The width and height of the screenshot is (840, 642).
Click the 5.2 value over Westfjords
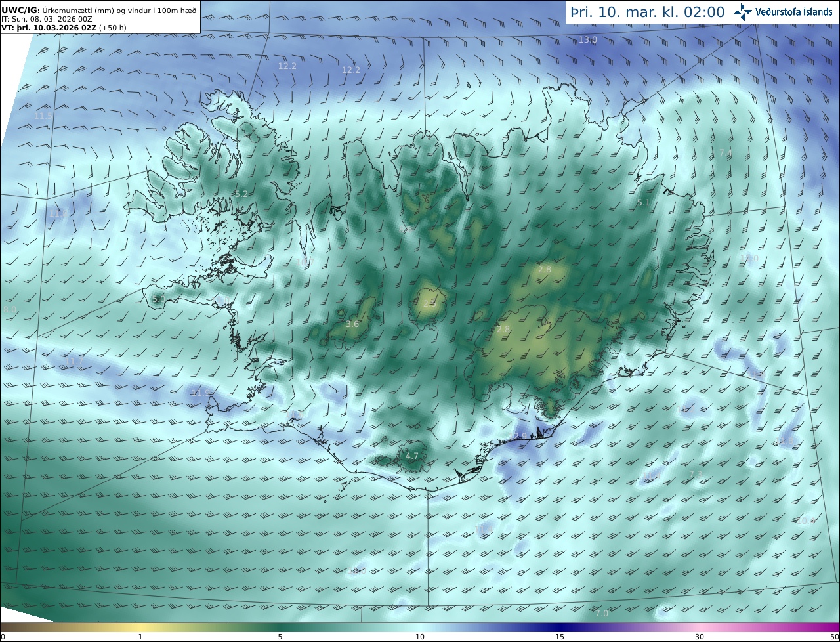click(241, 194)
